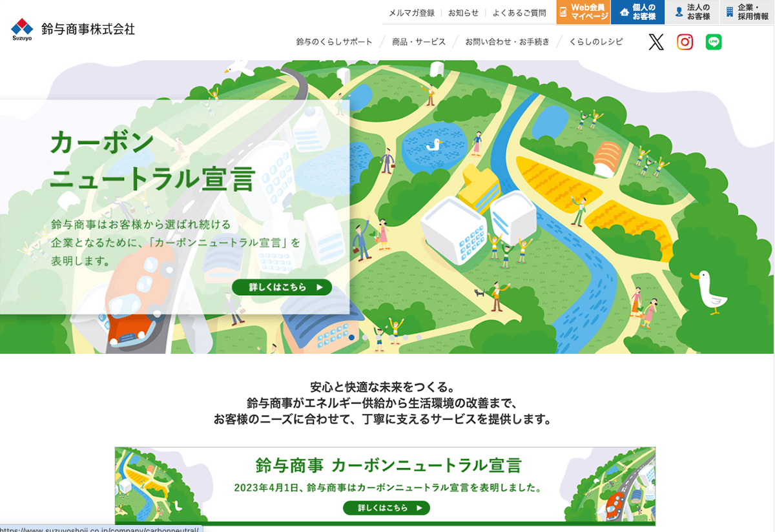Open お問い合わせ・お手続き menu
This screenshot has width=775, height=532.
pyautogui.click(x=507, y=42)
